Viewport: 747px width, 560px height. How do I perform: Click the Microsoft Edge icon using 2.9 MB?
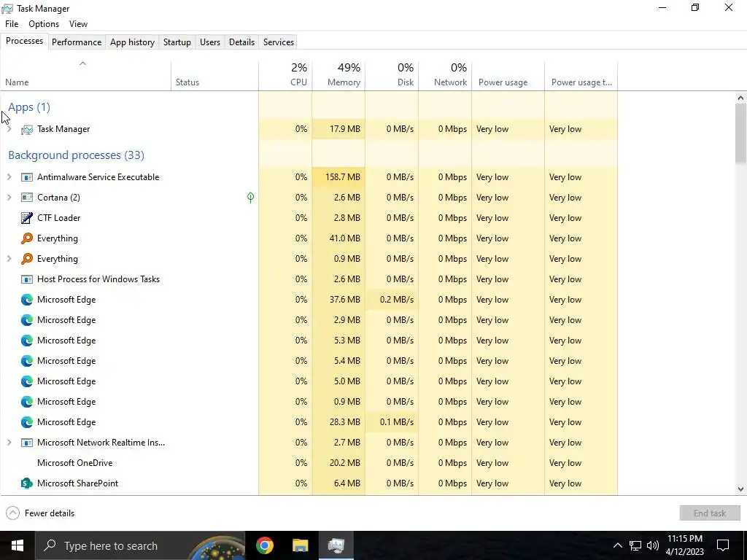click(27, 320)
